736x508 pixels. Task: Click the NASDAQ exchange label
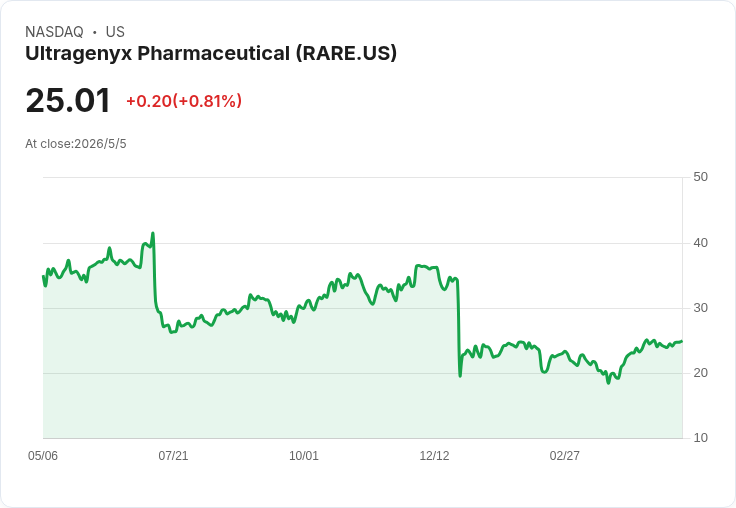54,32
